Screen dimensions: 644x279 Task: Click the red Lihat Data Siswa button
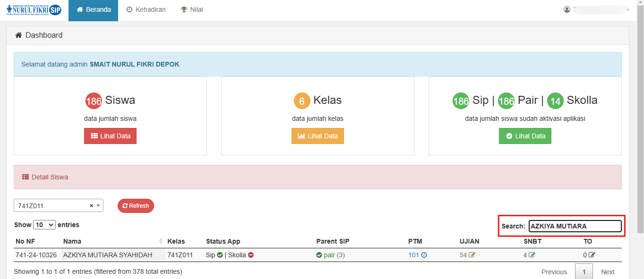click(110, 136)
